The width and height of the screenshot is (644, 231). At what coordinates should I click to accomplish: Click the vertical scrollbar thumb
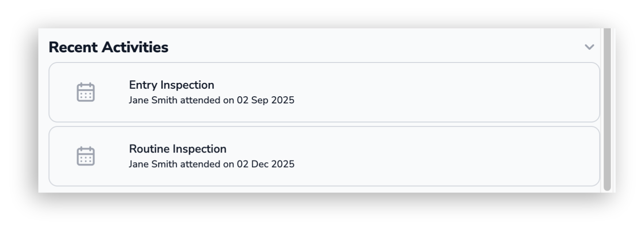point(607,109)
